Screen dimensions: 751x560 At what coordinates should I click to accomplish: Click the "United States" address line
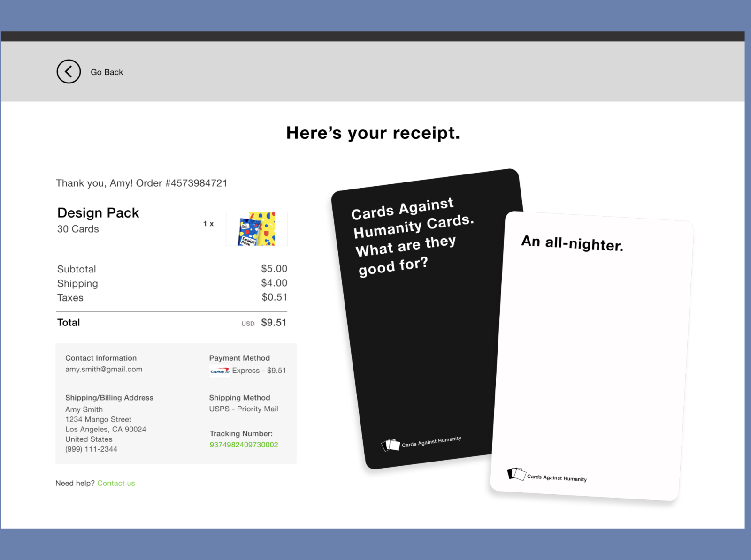[x=89, y=439]
